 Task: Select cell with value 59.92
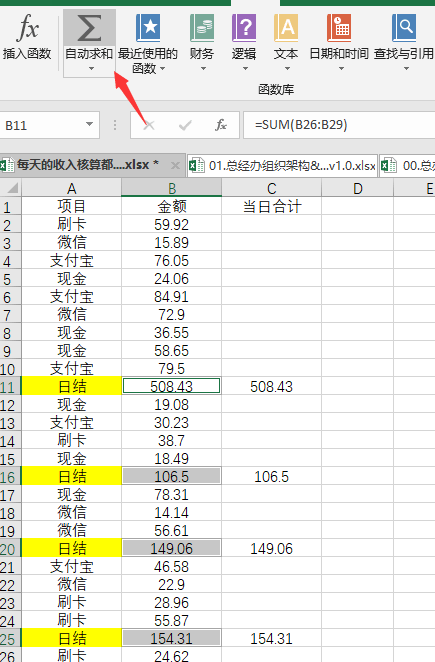coord(171,225)
